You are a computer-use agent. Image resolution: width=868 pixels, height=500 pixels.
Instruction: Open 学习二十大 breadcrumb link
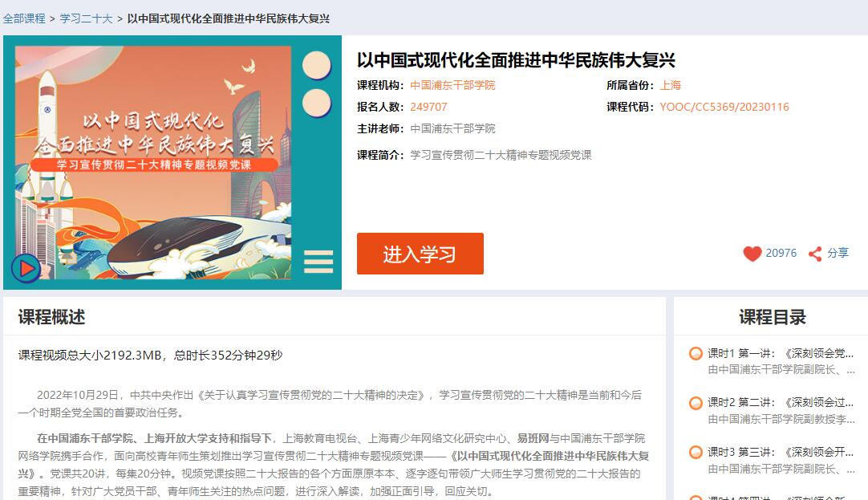click(87, 18)
